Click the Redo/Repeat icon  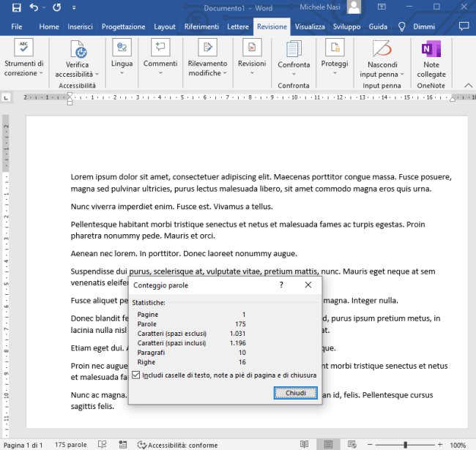(x=57, y=7)
